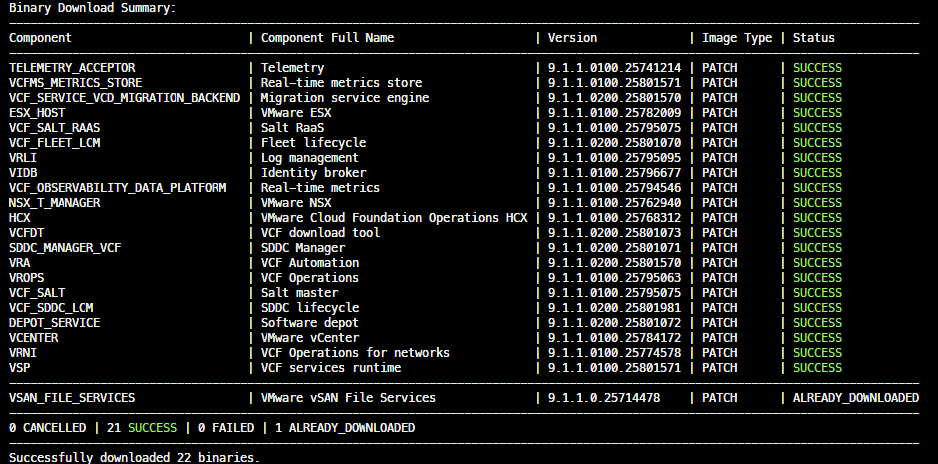The width and height of the screenshot is (938, 464).
Task: Click the VCFMS_METRICS_STORE component name
Action: coord(75,83)
